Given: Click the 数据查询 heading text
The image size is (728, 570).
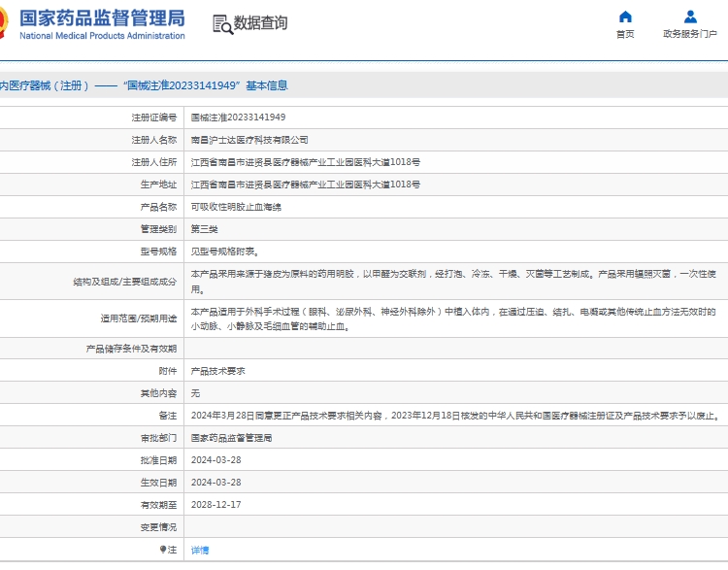Looking at the screenshot, I should pyautogui.click(x=260, y=22).
